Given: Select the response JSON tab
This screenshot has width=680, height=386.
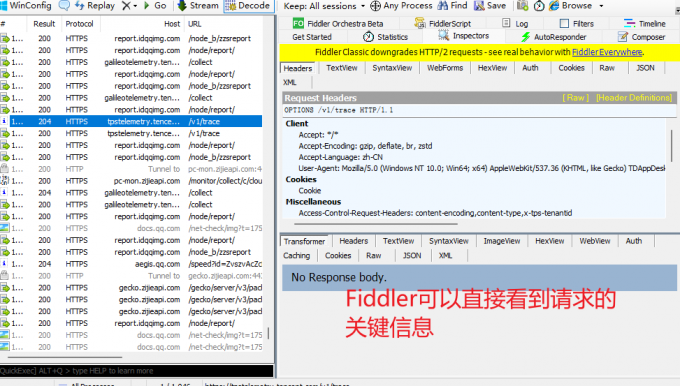Looking at the screenshot, I should [412, 256].
